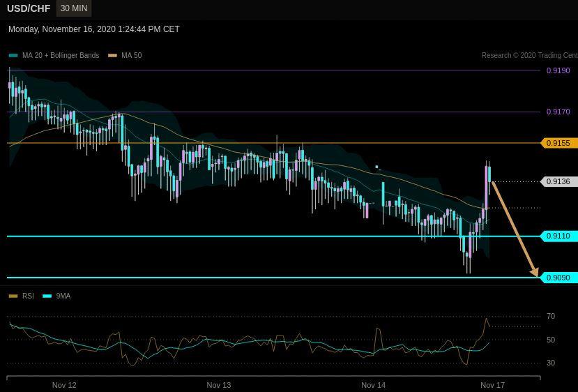The image size is (578, 392).
Task: Click the USD/CHF pair title
Action: [x=29, y=8]
